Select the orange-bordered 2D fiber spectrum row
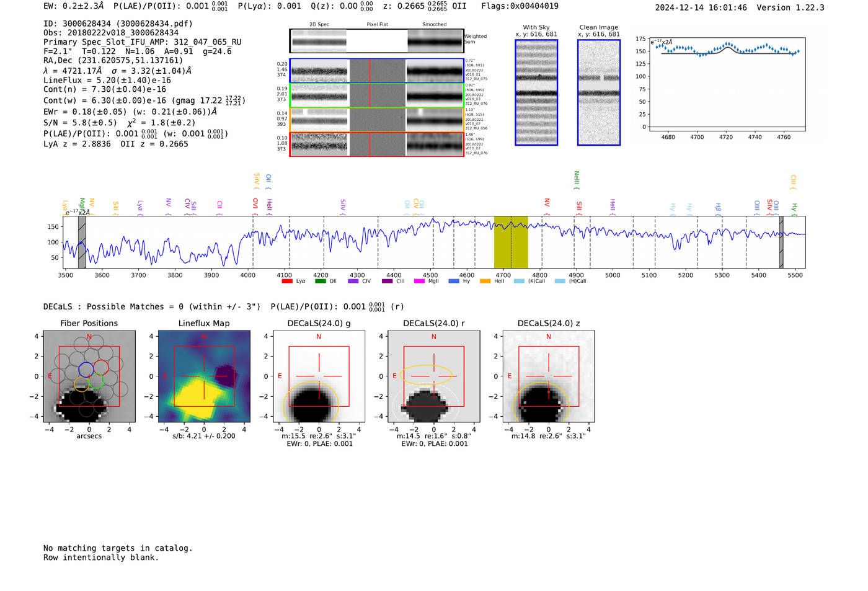The image size is (868, 591). coord(377,120)
